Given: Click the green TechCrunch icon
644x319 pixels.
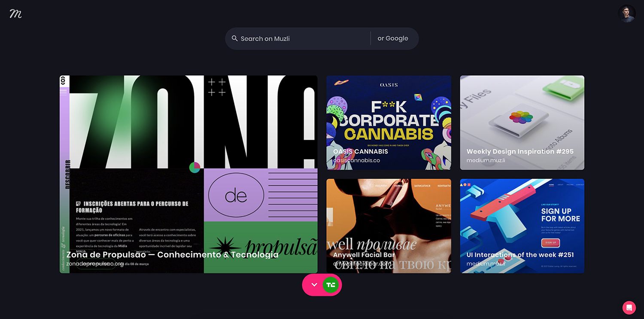Looking at the screenshot, I should pyautogui.click(x=331, y=285).
